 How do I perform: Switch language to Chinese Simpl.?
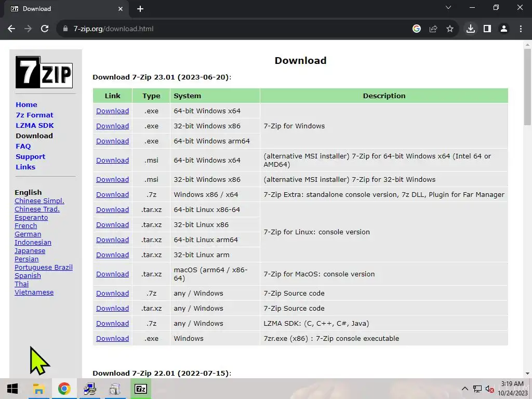pyautogui.click(x=39, y=201)
